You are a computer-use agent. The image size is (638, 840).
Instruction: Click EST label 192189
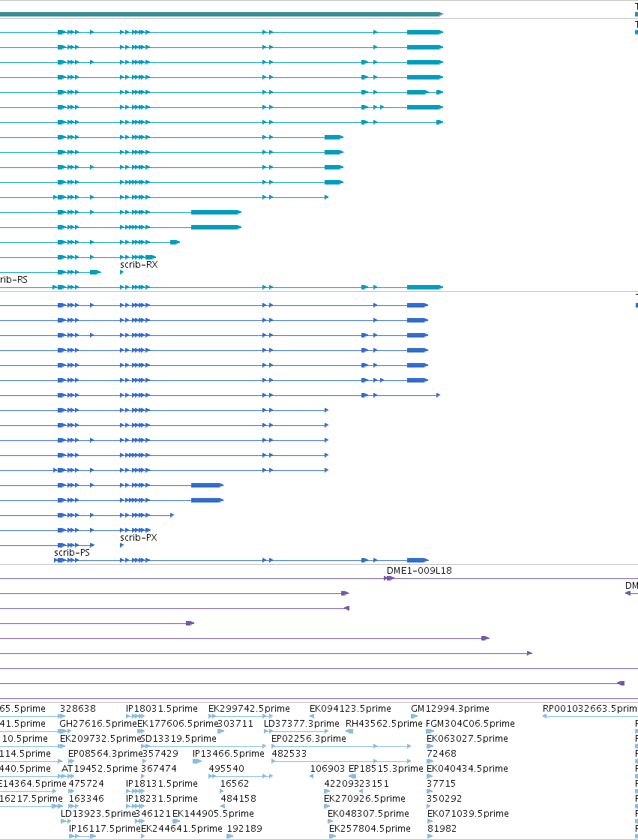tap(244, 829)
